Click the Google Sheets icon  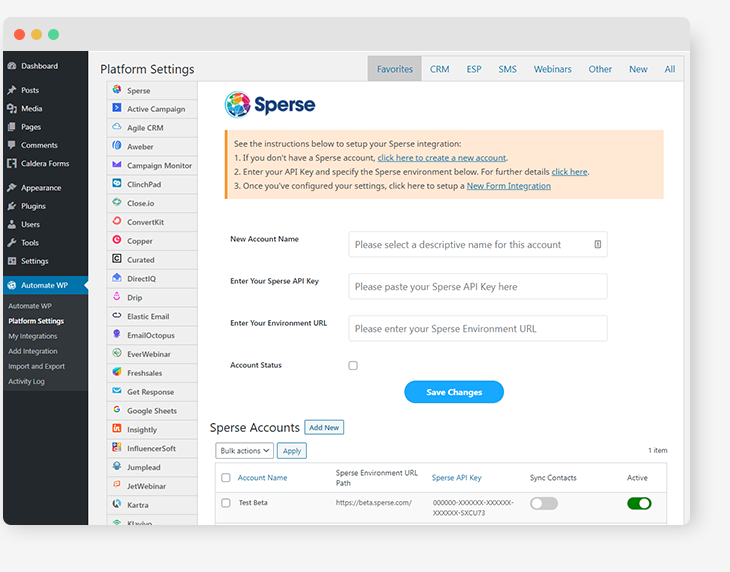(x=117, y=410)
